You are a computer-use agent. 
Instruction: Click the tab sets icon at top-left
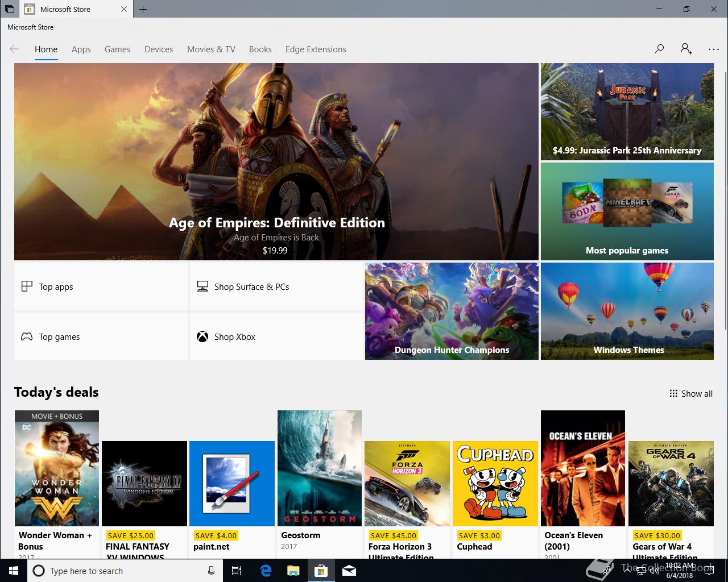(x=10, y=9)
